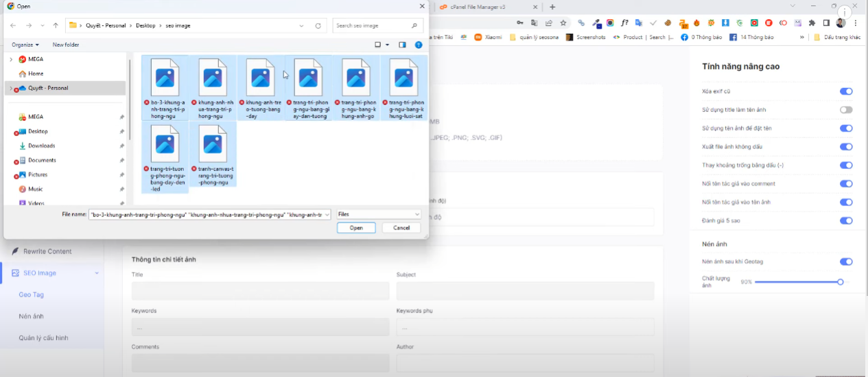Open the view options dropdown in dialog

point(387,45)
